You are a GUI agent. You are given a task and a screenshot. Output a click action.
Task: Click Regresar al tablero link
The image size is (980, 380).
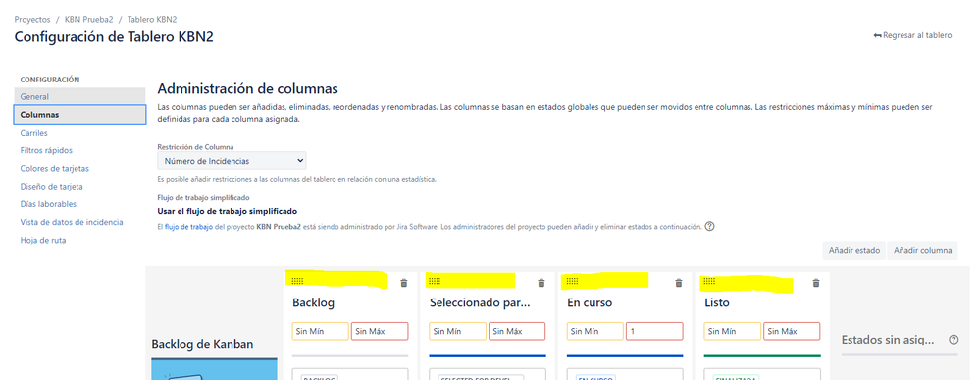[x=913, y=35]
